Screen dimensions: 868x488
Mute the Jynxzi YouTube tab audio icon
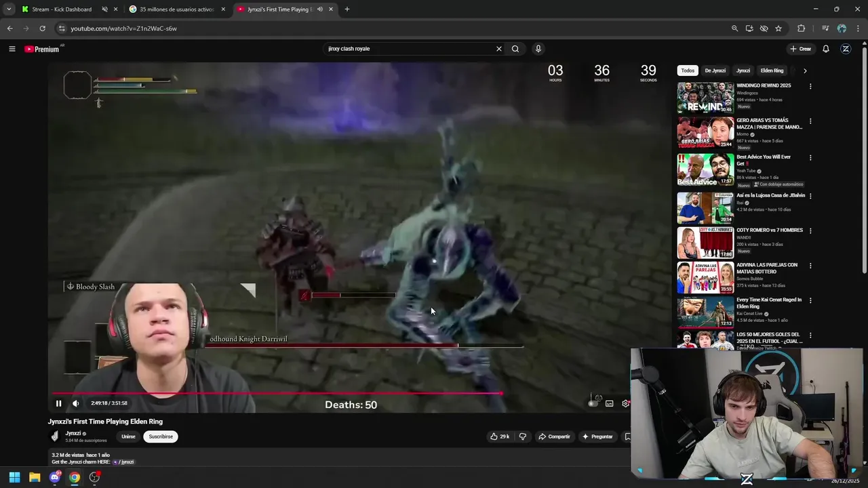(x=320, y=9)
